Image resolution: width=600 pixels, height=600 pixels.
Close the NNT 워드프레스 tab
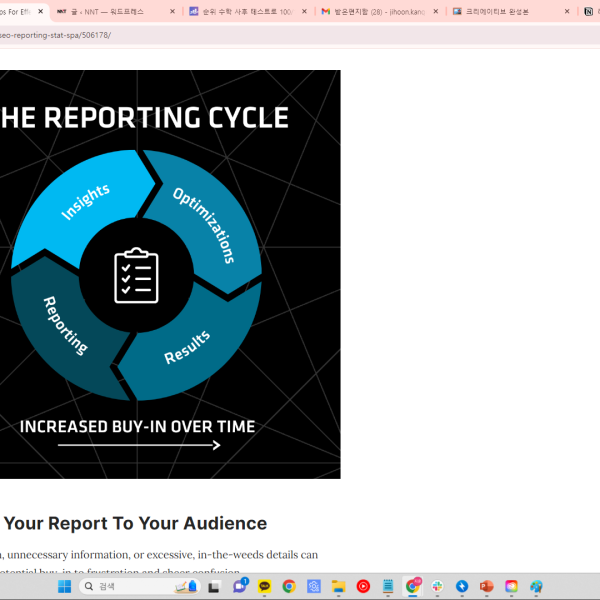[x=173, y=12]
